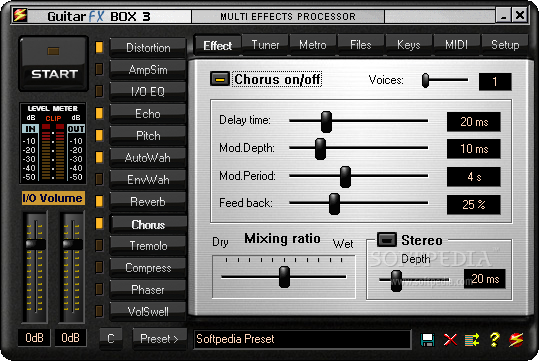The height and width of the screenshot is (361, 539).
Task: Click the preset list arrows icon
Action: (x=472, y=340)
